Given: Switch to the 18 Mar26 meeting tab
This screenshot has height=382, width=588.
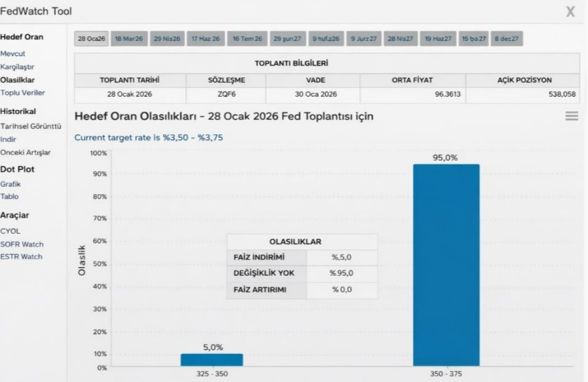Looking at the screenshot, I should pos(129,39).
